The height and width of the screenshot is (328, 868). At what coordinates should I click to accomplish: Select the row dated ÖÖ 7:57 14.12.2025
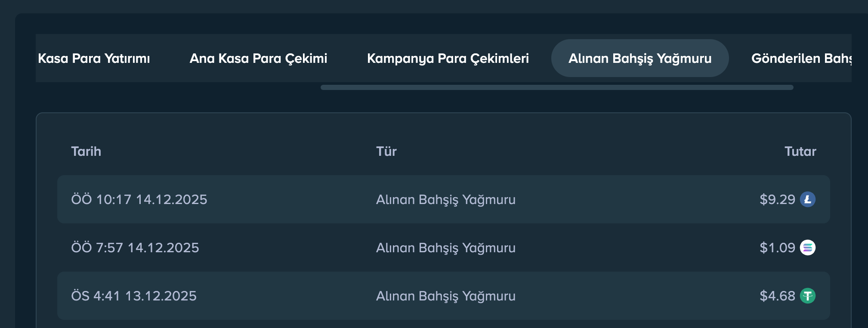coord(444,248)
